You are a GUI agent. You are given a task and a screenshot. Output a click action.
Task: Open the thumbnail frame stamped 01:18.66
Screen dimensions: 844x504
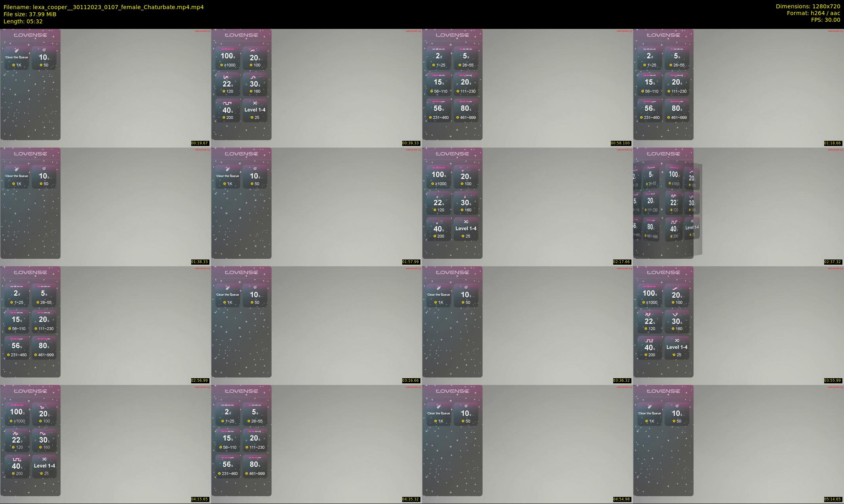pyautogui.click(x=738, y=88)
